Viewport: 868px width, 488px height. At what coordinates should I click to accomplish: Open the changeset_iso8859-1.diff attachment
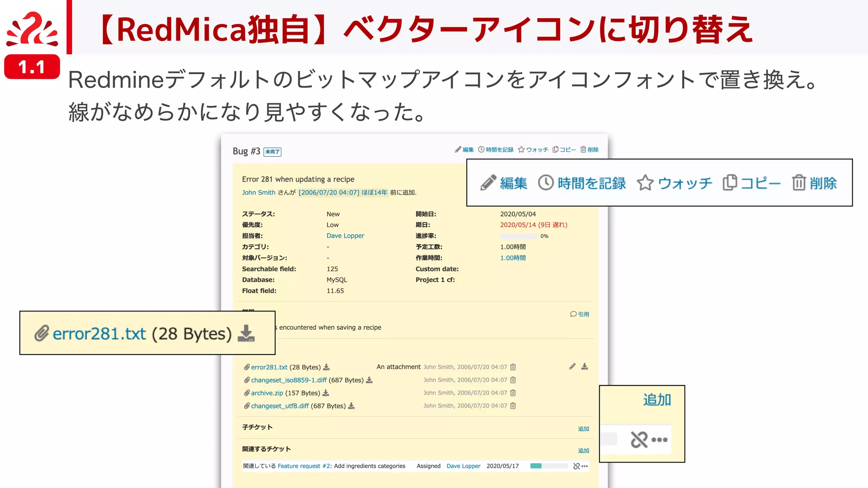click(289, 380)
